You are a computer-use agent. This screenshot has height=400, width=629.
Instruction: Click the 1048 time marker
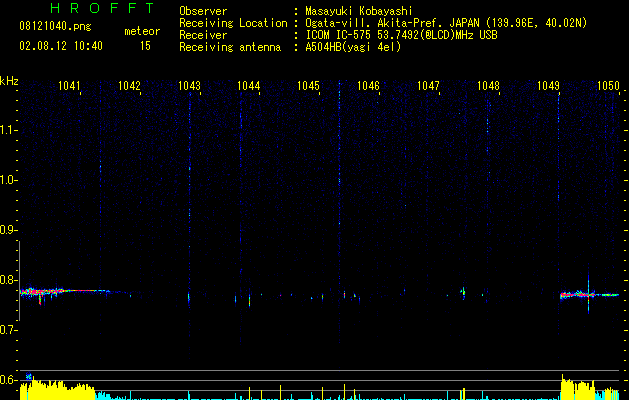pyautogui.click(x=488, y=86)
